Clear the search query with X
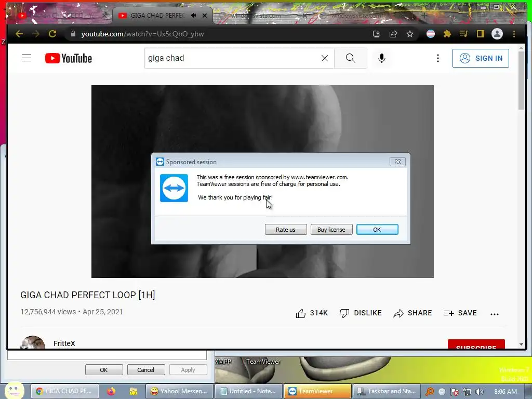This screenshot has height=399, width=532. pyautogui.click(x=325, y=58)
